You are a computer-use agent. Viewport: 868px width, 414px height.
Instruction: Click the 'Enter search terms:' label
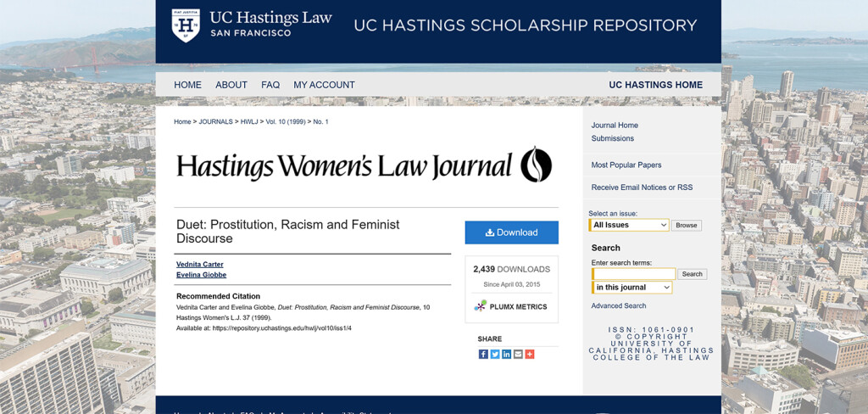click(x=621, y=263)
